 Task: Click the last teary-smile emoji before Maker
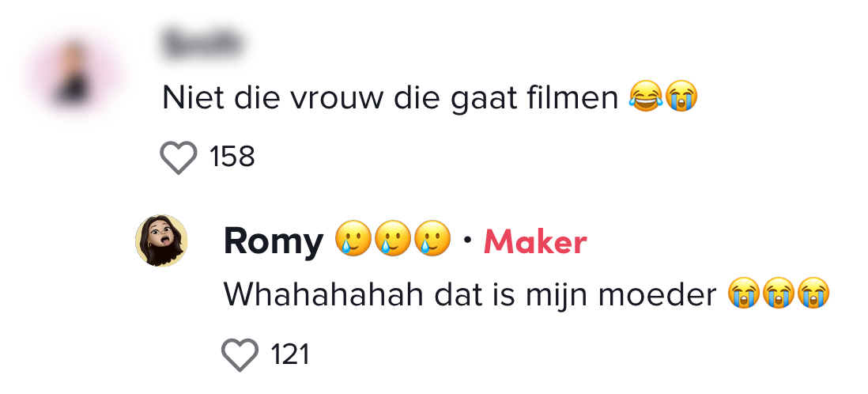point(432,238)
